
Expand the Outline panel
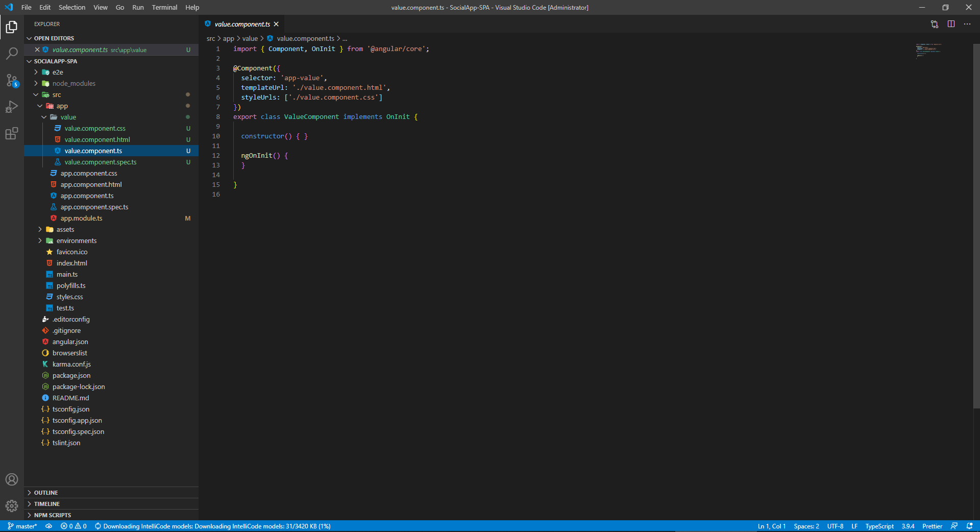pyautogui.click(x=111, y=493)
